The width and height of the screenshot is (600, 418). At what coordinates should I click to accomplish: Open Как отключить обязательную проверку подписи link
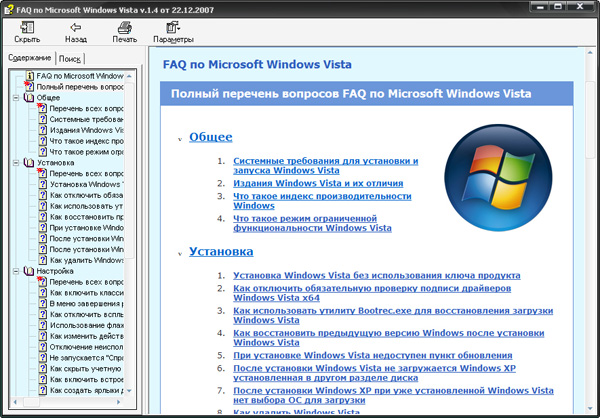click(372, 293)
